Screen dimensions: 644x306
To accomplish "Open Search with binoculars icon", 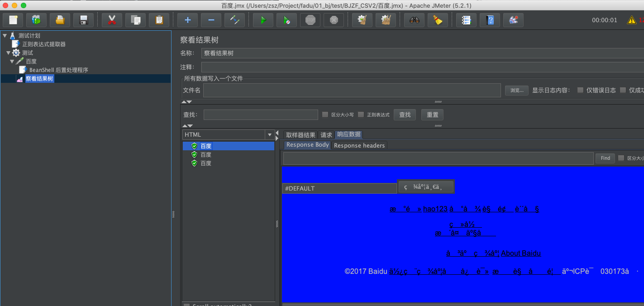I will pyautogui.click(x=414, y=20).
